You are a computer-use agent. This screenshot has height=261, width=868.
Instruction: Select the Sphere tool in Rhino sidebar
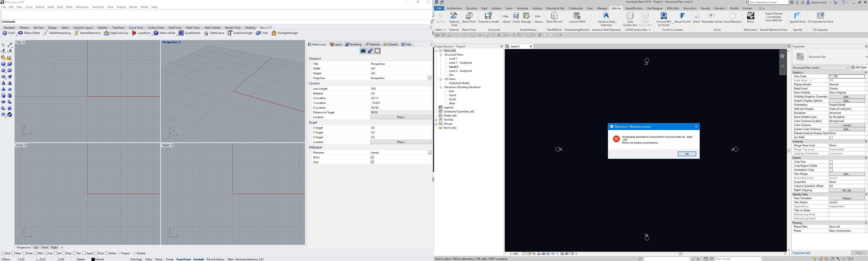(3, 70)
